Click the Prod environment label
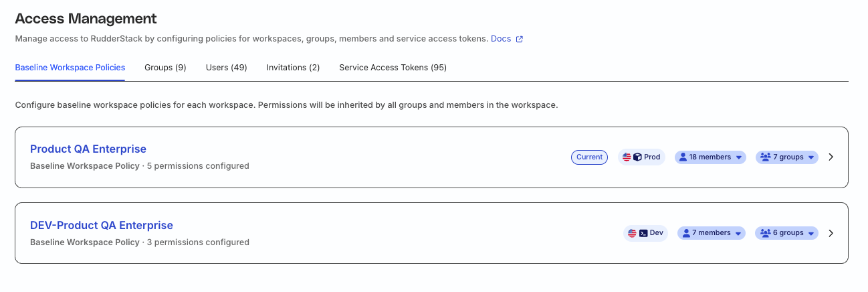 point(652,157)
